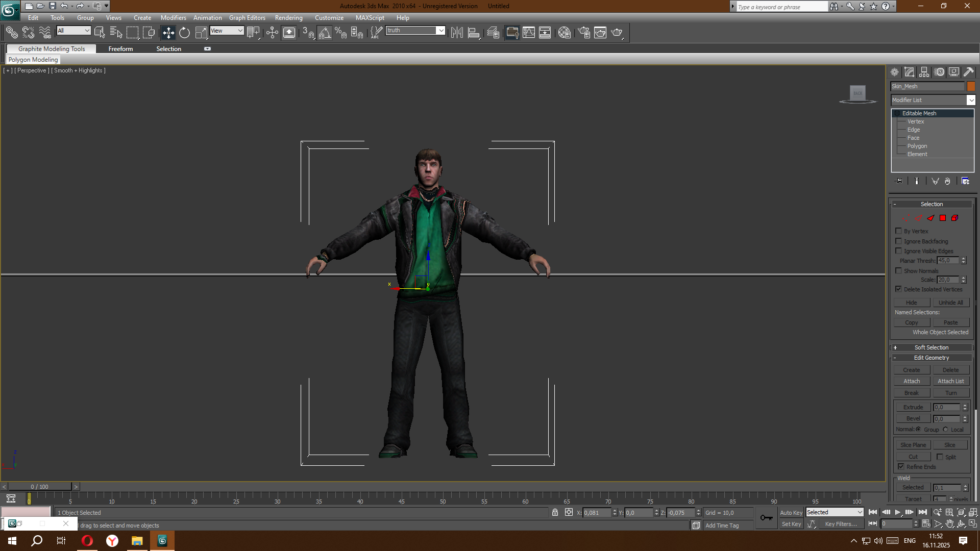This screenshot has height=551, width=980.
Task: Uncheck Delete Isolated Vertices
Action: [x=899, y=289]
